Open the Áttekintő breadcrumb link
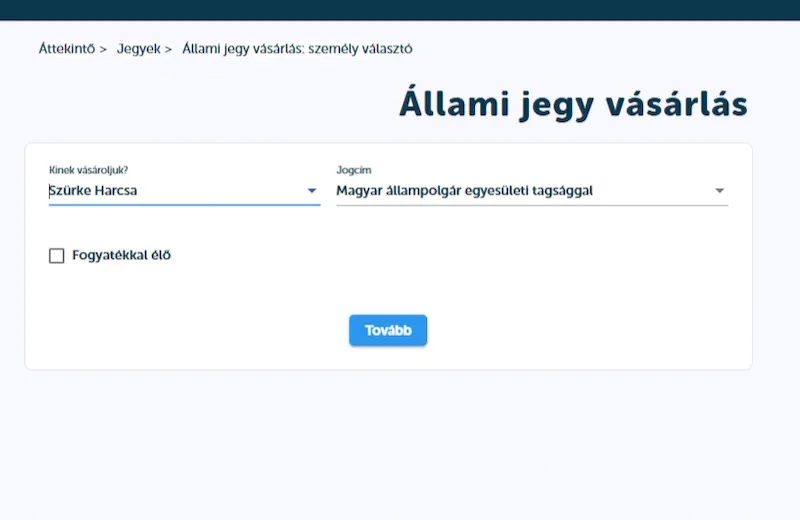Screen dimensions: 800x520 pos(67,48)
